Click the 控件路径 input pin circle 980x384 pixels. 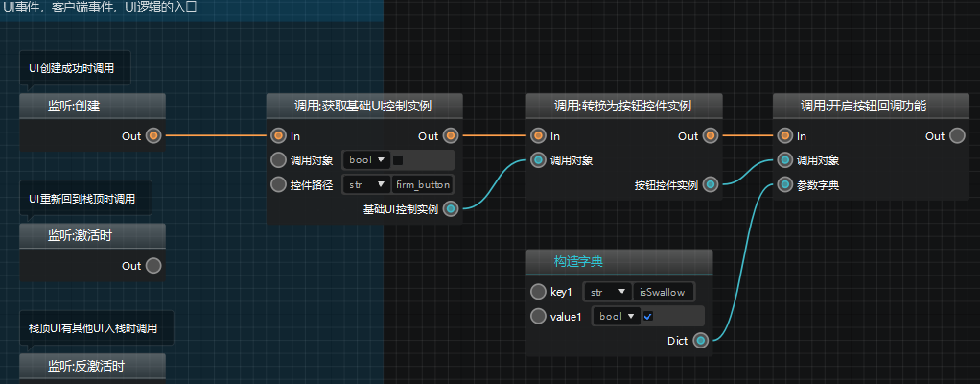click(278, 184)
